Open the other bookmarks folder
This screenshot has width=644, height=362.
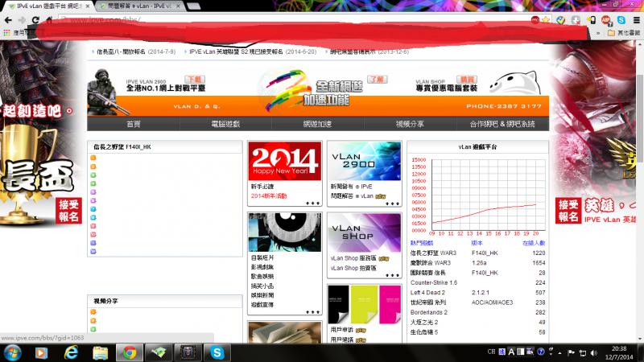[623, 32]
